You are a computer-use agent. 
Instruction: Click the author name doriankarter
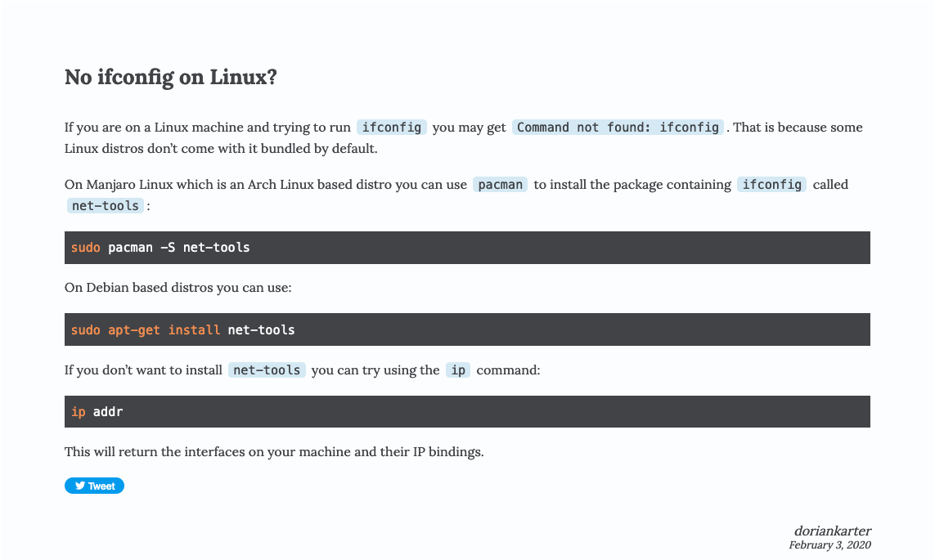point(832,531)
